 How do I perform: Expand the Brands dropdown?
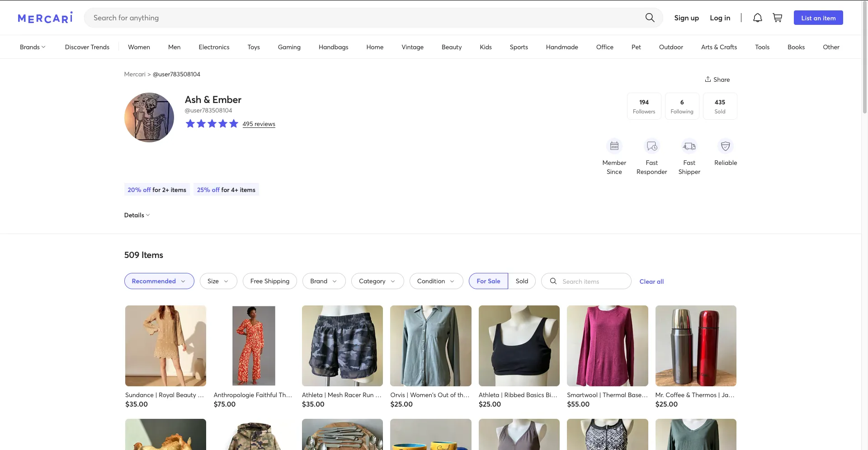[33, 47]
